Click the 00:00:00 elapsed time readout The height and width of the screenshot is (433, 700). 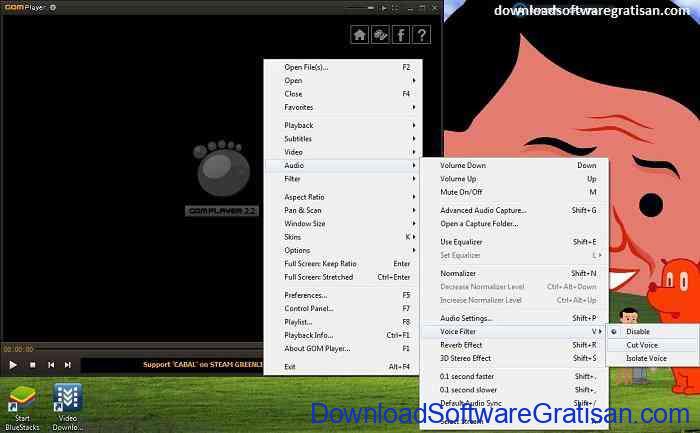coord(18,349)
